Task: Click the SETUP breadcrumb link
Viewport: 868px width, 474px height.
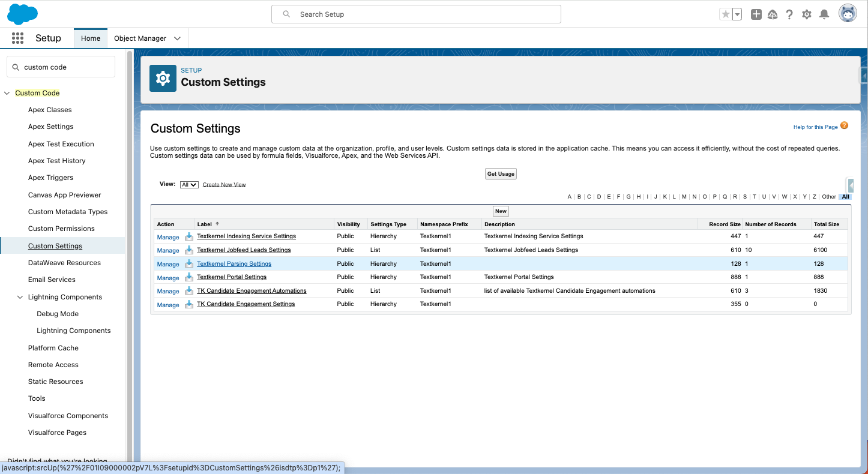Action: tap(191, 70)
